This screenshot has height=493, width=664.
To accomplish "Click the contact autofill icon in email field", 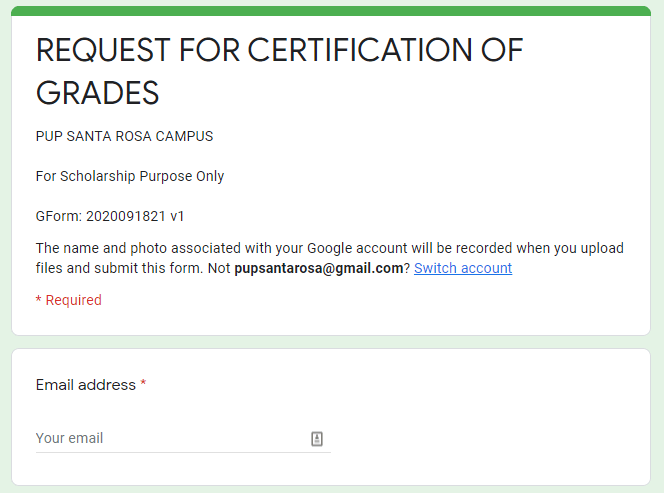I will [317, 438].
